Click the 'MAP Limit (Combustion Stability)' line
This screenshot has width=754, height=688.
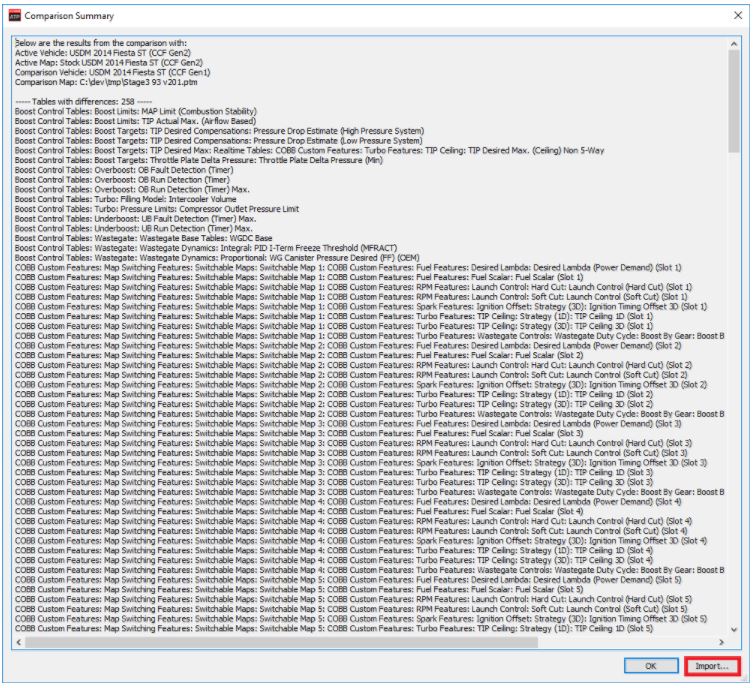(136, 111)
